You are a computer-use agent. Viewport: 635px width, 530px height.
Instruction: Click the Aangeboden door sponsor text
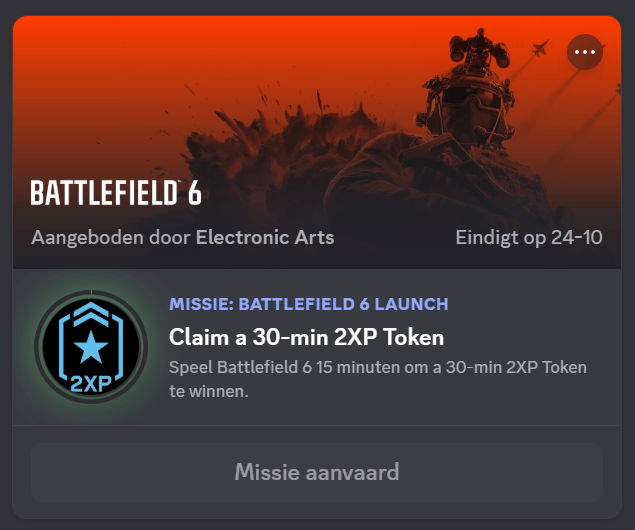pos(111,238)
